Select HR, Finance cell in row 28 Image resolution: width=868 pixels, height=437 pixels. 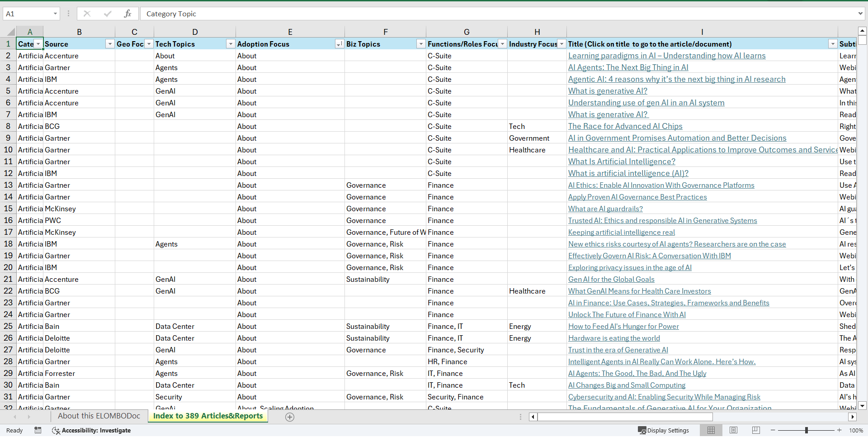tap(467, 361)
